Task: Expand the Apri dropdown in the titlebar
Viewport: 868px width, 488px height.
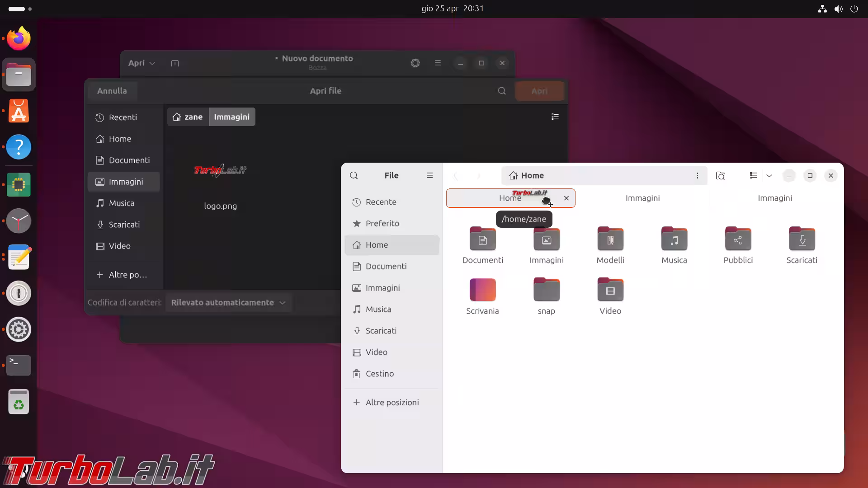Action: coord(142,63)
